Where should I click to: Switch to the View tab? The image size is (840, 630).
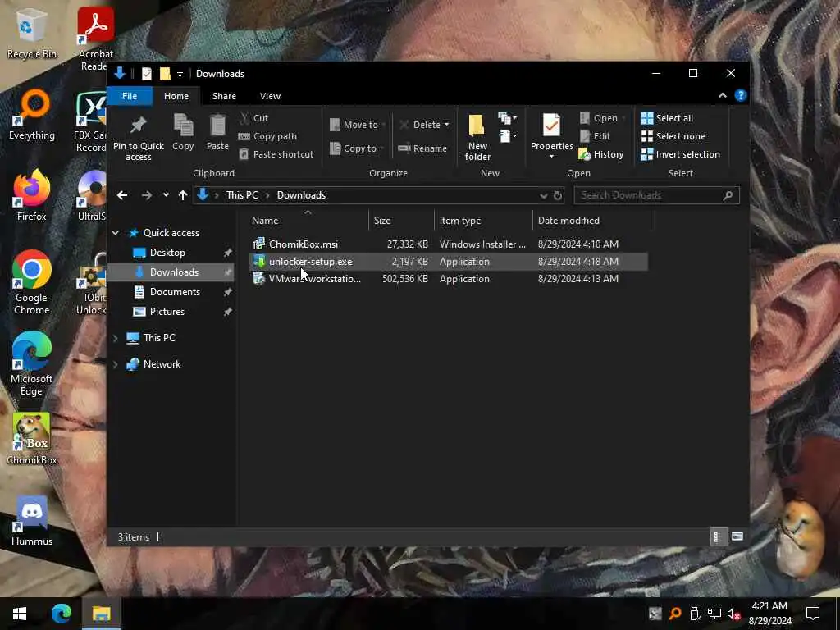[270, 96]
